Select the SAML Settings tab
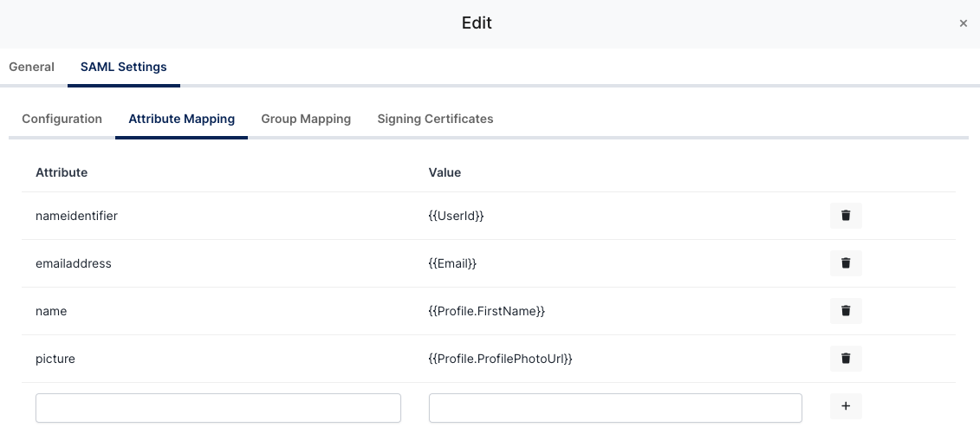Viewport: 980px width, 434px height. 124,67
